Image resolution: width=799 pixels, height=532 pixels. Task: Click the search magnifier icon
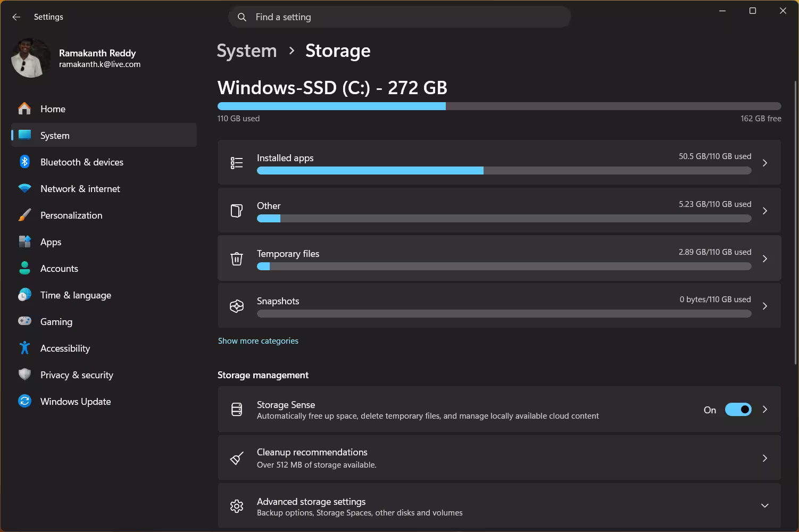[242, 17]
